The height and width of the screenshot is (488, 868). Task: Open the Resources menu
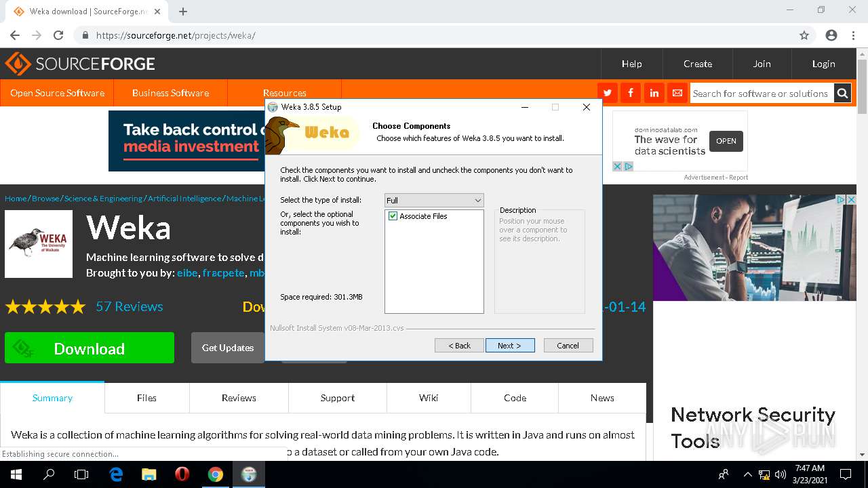pos(284,93)
